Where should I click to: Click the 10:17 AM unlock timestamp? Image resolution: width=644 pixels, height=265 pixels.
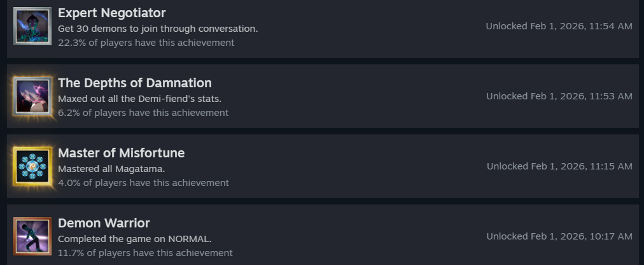(x=559, y=236)
